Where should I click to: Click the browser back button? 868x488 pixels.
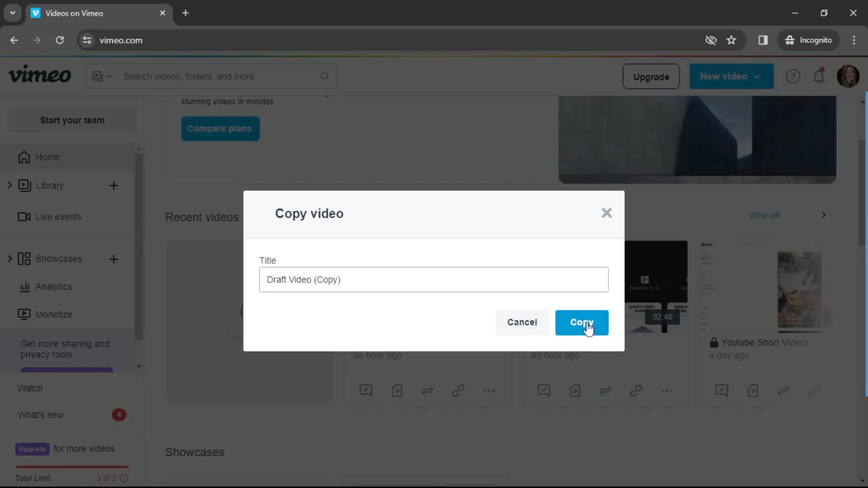click(14, 40)
